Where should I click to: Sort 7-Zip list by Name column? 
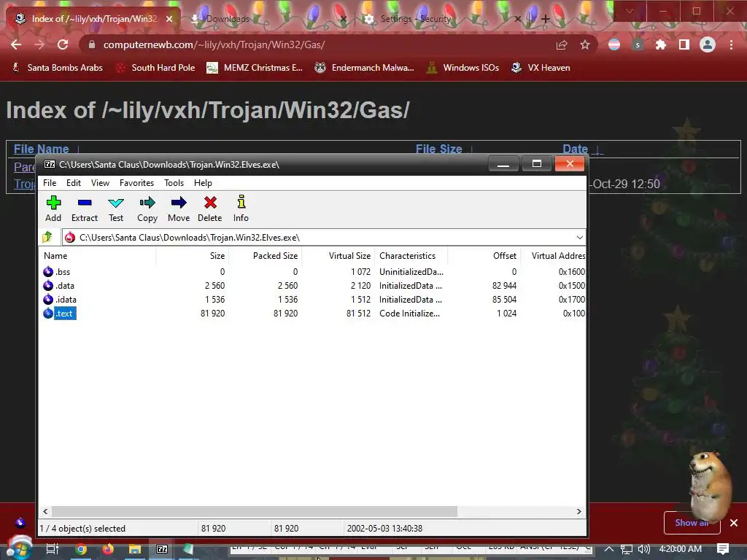tap(97, 256)
